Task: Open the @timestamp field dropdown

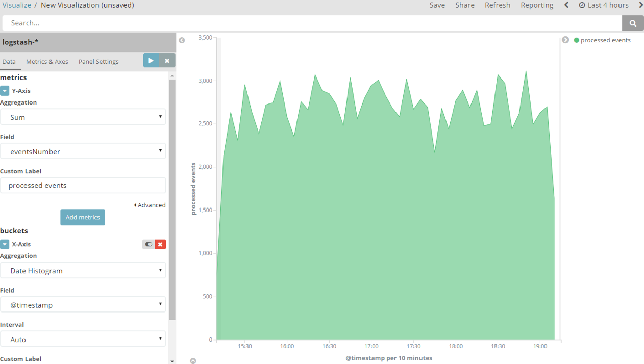Action: [83, 305]
